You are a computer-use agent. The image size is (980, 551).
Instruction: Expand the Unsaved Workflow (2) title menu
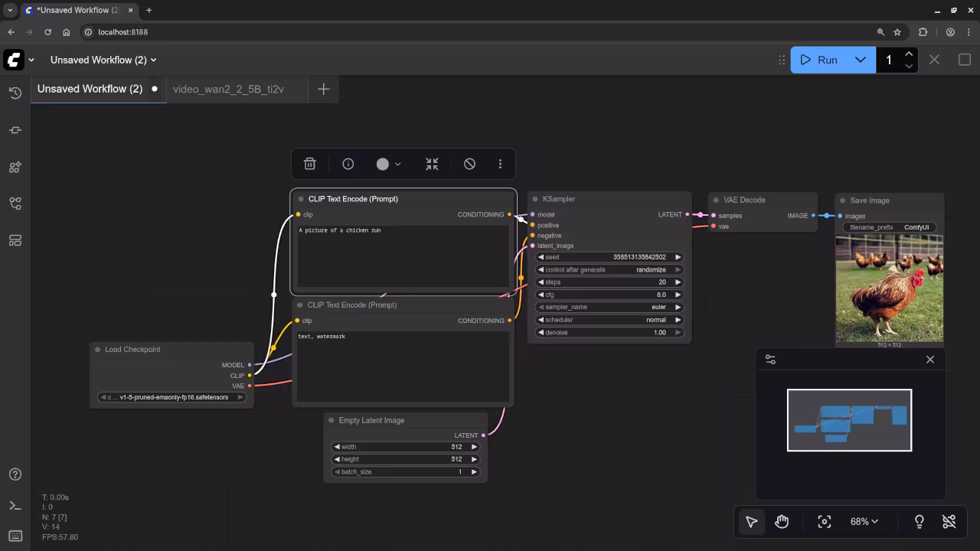pos(103,60)
